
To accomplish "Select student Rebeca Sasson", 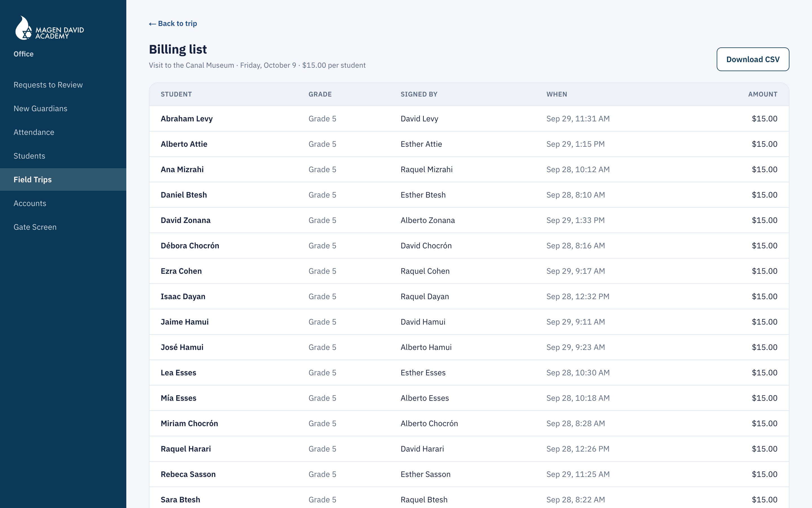I will click(188, 474).
